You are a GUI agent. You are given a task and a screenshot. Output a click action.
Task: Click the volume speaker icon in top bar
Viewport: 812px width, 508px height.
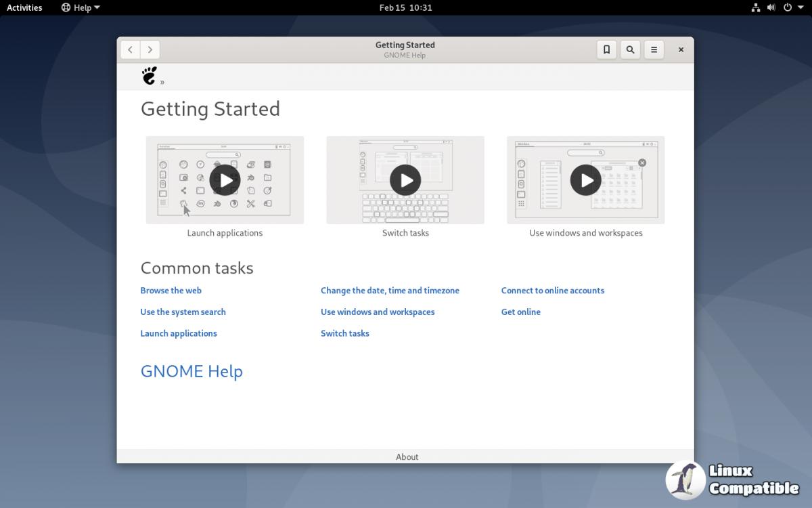point(771,7)
